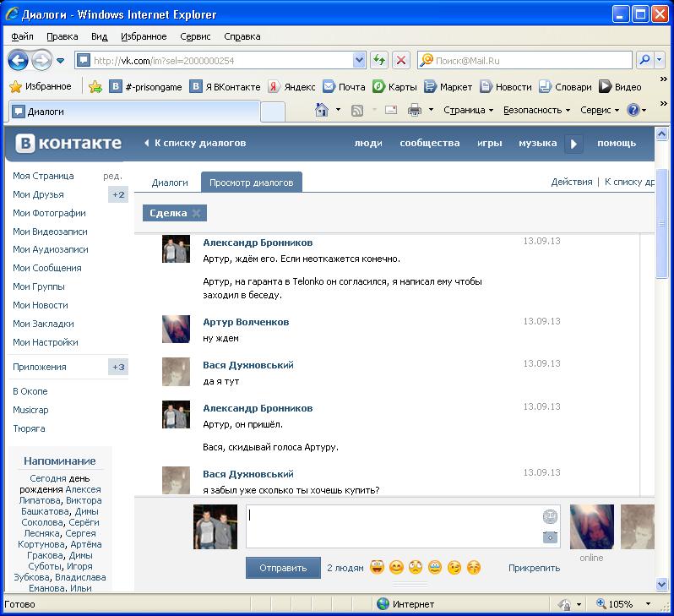This screenshot has height=616, width=674.
Task: Open люди in VK header
Action: 368,143
